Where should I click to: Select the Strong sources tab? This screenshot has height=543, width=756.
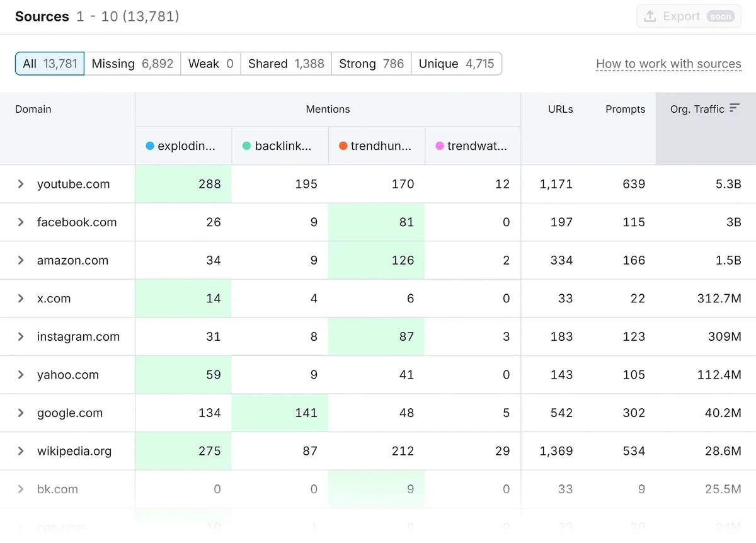point(370,63)
